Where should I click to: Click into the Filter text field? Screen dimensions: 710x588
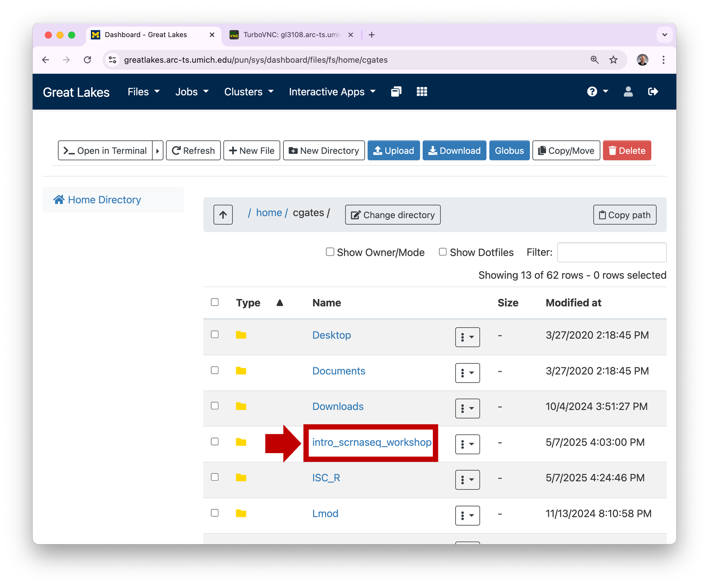pyautogui.click(x=611, y=252)
